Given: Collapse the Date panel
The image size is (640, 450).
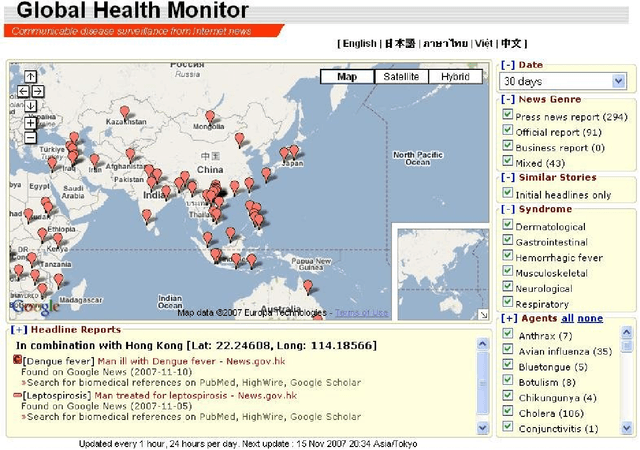Looking at the screenshot, I should point(508,65).
